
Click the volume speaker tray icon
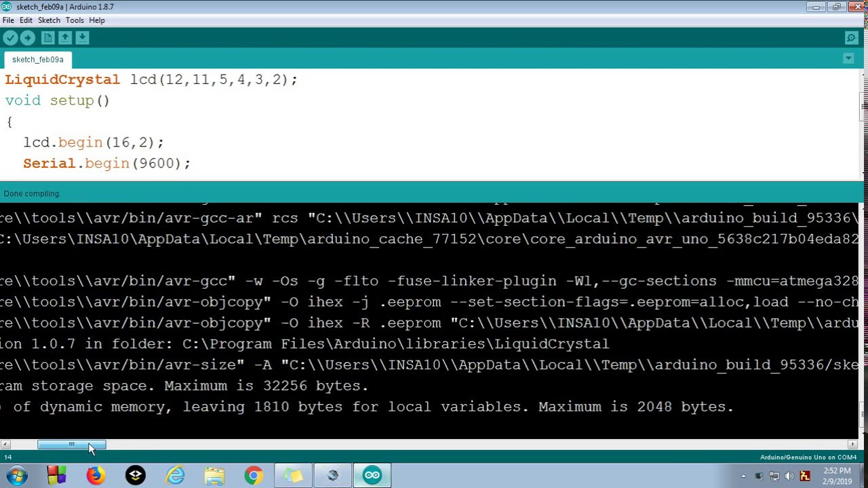point(789,476)
